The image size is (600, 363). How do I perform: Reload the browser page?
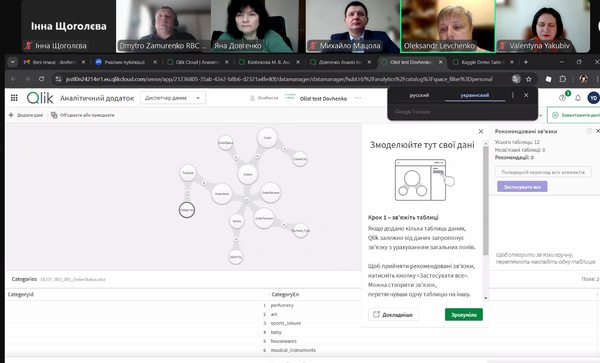tap(41, 79)
